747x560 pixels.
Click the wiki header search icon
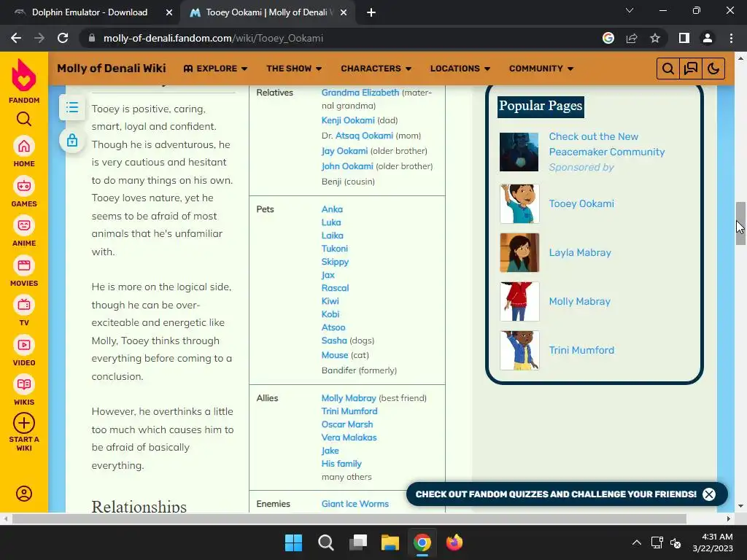pyautogui.click(x=668, y=69)
